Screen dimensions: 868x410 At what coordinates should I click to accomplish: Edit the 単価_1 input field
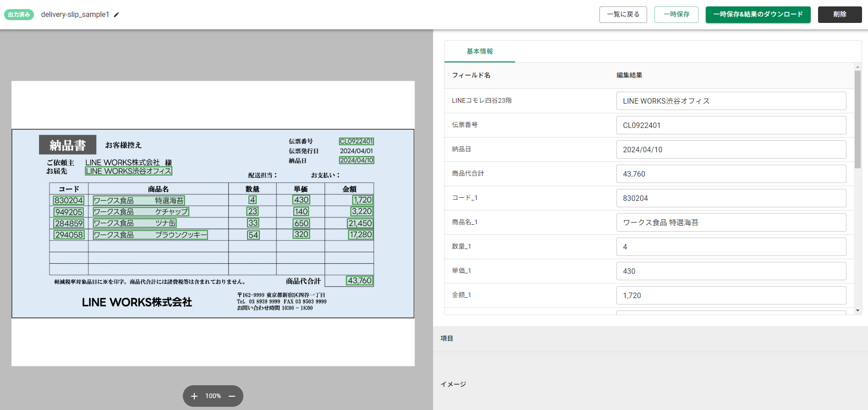[731, 271]
